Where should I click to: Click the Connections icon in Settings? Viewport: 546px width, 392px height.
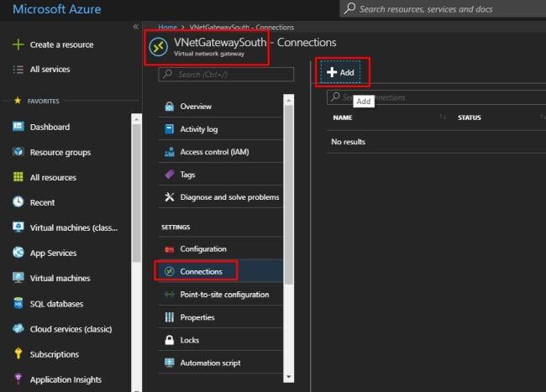(169, 271)
